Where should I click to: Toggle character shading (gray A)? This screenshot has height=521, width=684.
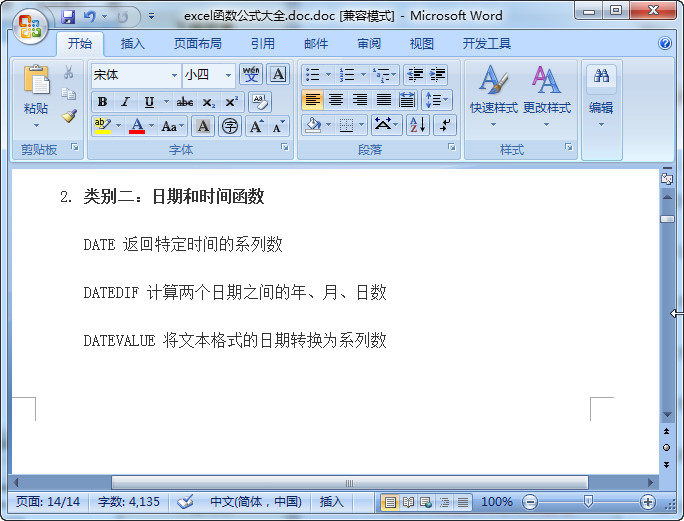(x=203, y=127)
